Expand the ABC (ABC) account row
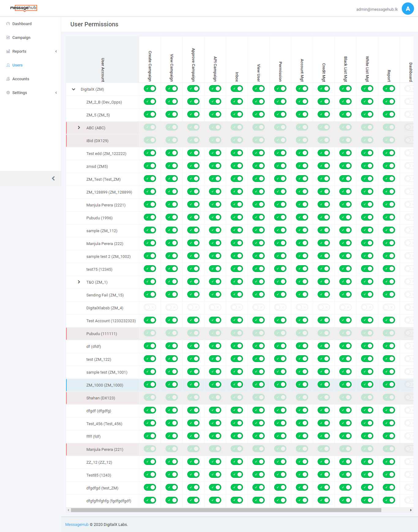Image resolution: width=418 pixels, height=532 pixels. (79, 128)
